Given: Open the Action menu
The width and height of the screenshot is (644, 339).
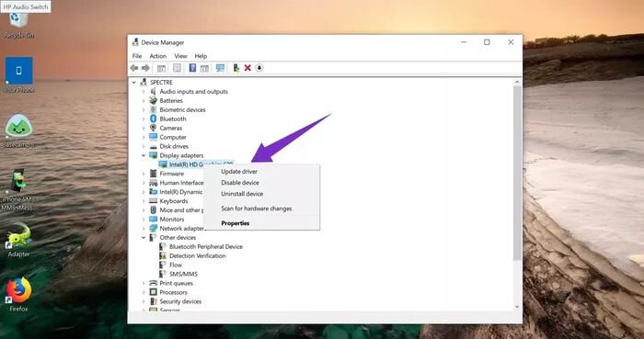Looking at the screenshot, I should coord(157,56).
